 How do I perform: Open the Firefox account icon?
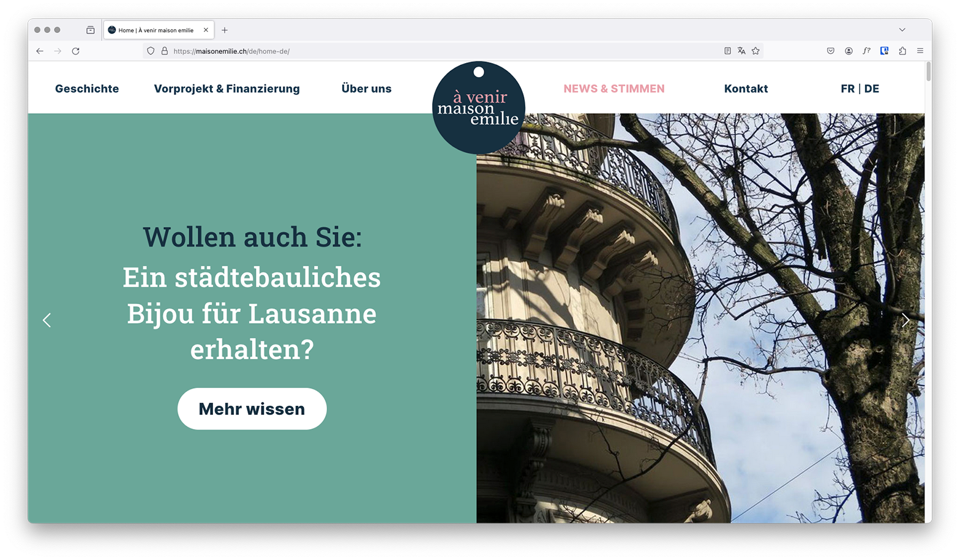(849, 51)
